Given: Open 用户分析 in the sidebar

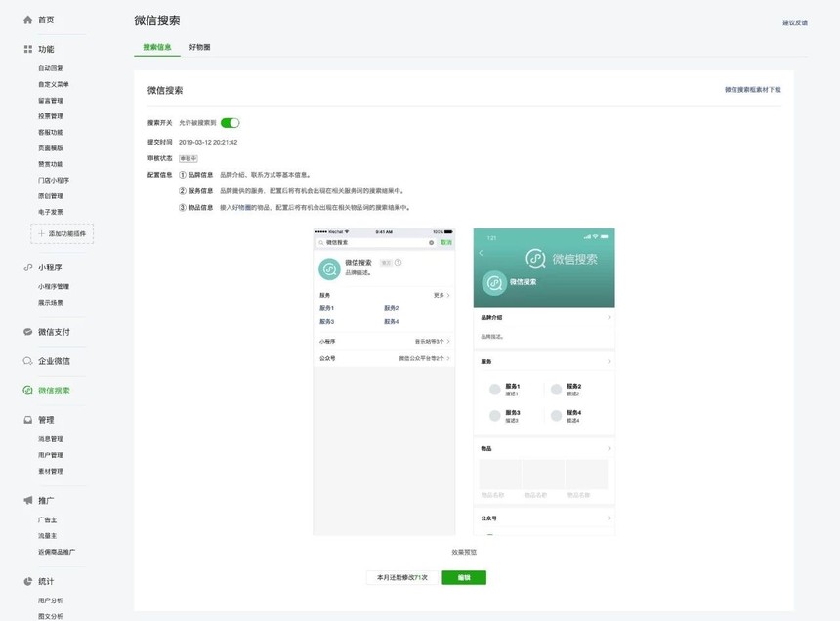Looking at the screenshot, I should tap(51, 600).
